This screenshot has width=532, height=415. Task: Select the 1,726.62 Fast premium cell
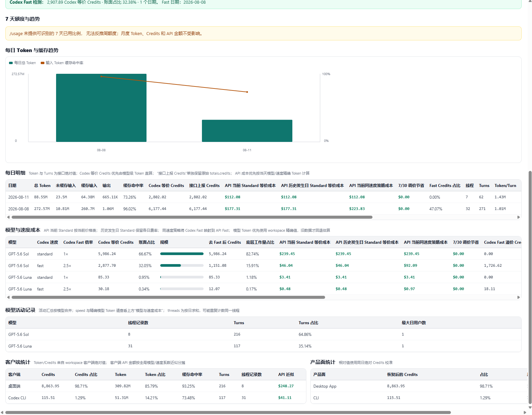point(493,265)
